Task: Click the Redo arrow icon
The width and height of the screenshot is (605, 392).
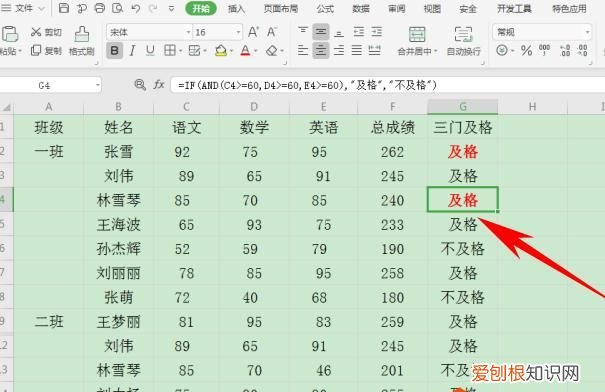Action: tap(153, 8)
